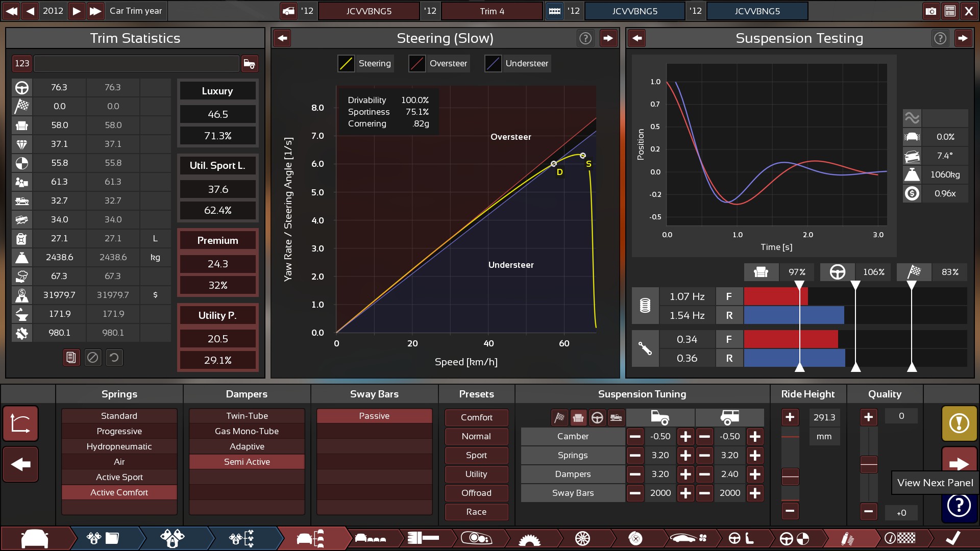Toggle steering wheel icon in Suspension Tuning
This screenshot has width=980, height=551.
coord(597,418)
